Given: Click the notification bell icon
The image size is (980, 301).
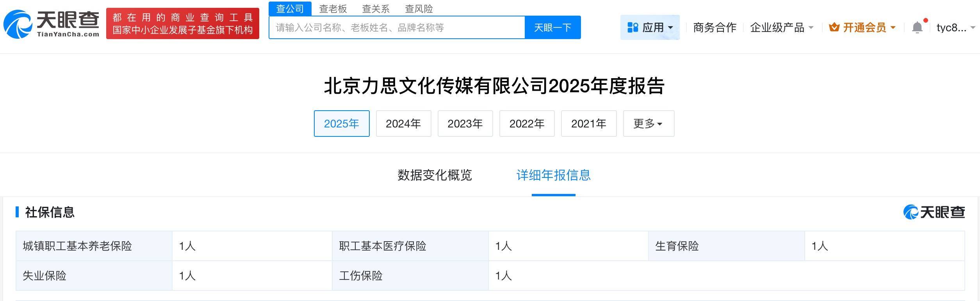Looking at the screenshot, I should 917,27.
